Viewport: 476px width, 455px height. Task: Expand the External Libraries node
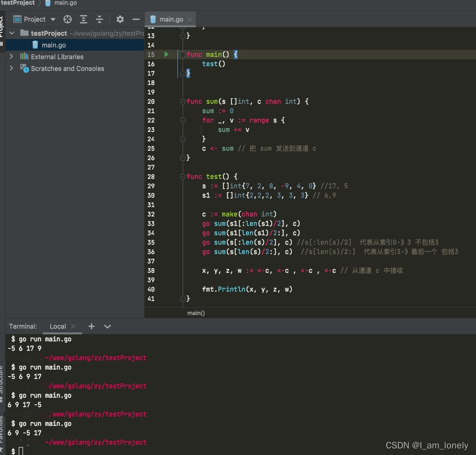11,56
